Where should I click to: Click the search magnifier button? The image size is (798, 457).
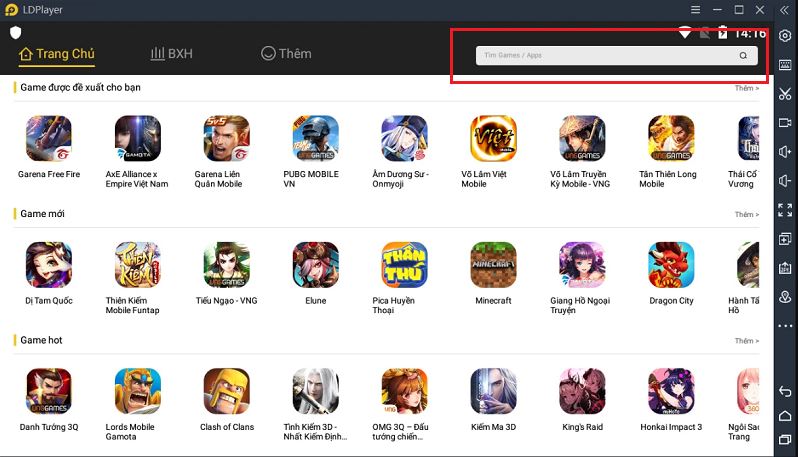[x=743, y=55]
